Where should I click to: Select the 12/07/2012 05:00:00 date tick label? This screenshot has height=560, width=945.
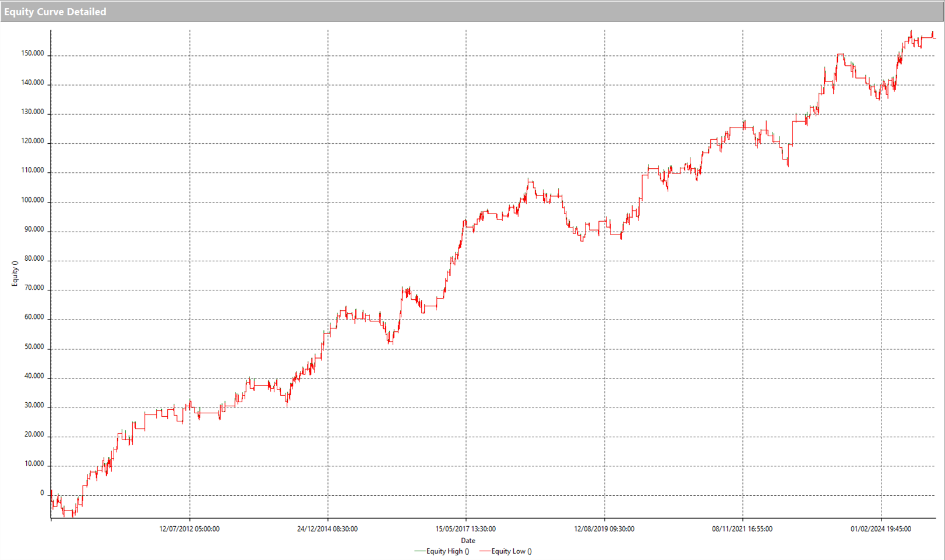click(191, 529)
